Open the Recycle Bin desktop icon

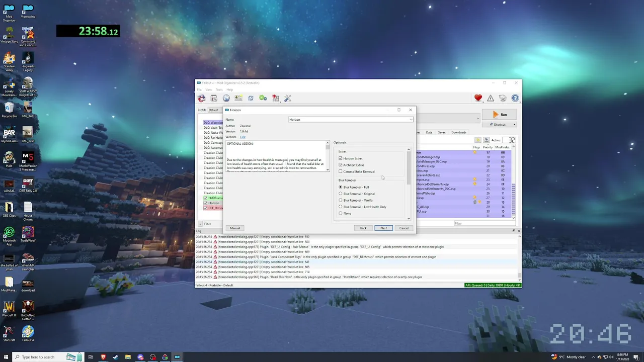coord(9,110)
